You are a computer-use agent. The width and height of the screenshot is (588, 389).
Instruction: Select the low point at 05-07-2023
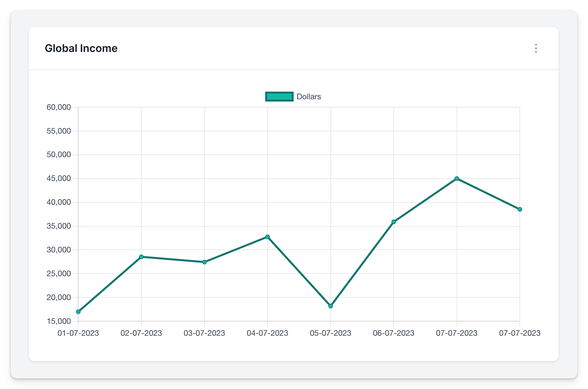coord(330,306)
